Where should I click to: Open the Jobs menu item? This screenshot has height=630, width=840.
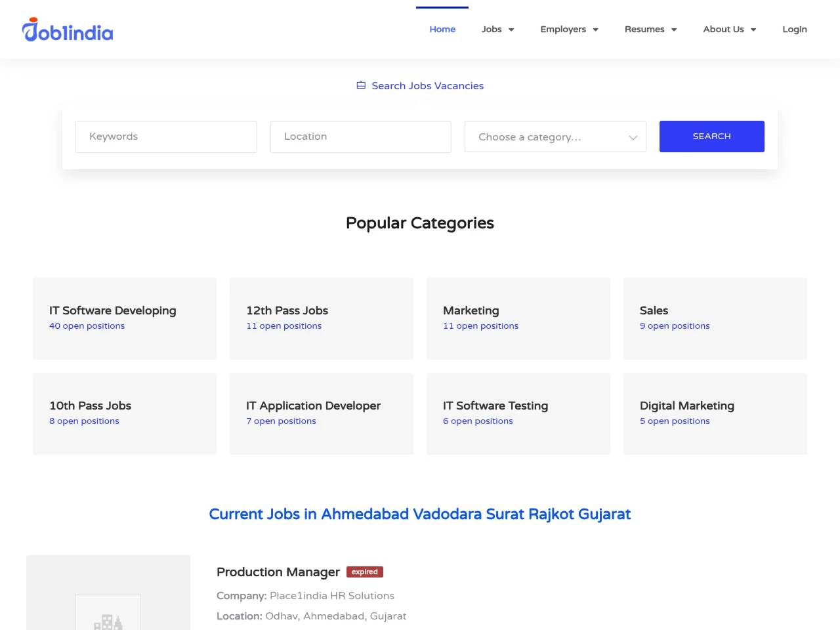point(492,30)
